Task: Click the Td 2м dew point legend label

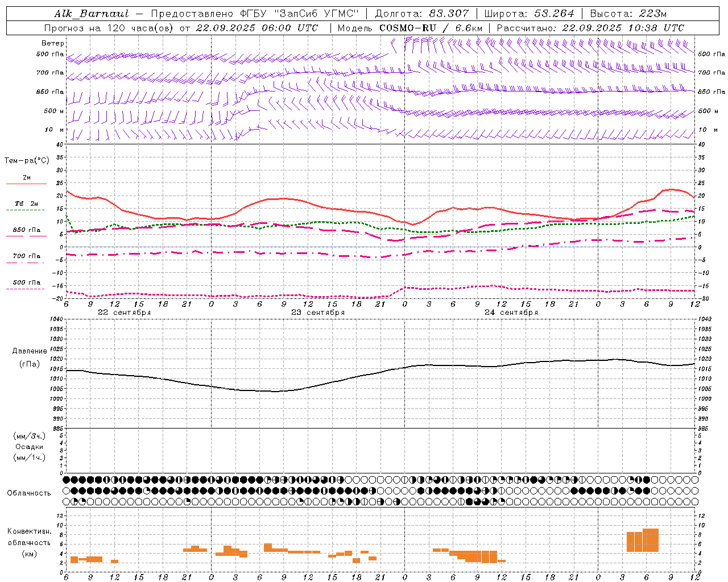Action: [27, 203]
